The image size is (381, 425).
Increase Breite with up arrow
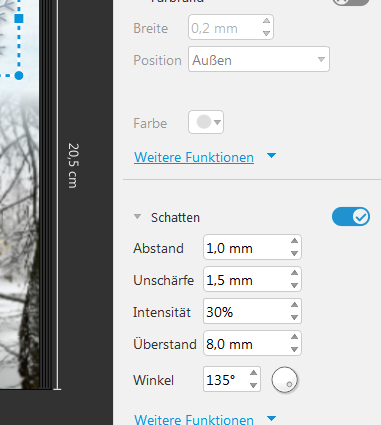[266, 21]
